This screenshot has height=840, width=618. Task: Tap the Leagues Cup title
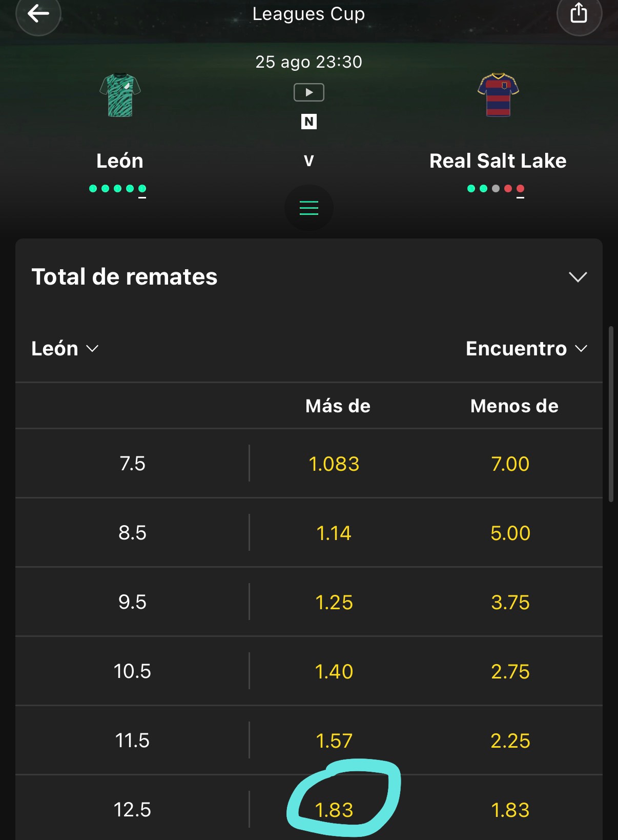click(308, 14)
